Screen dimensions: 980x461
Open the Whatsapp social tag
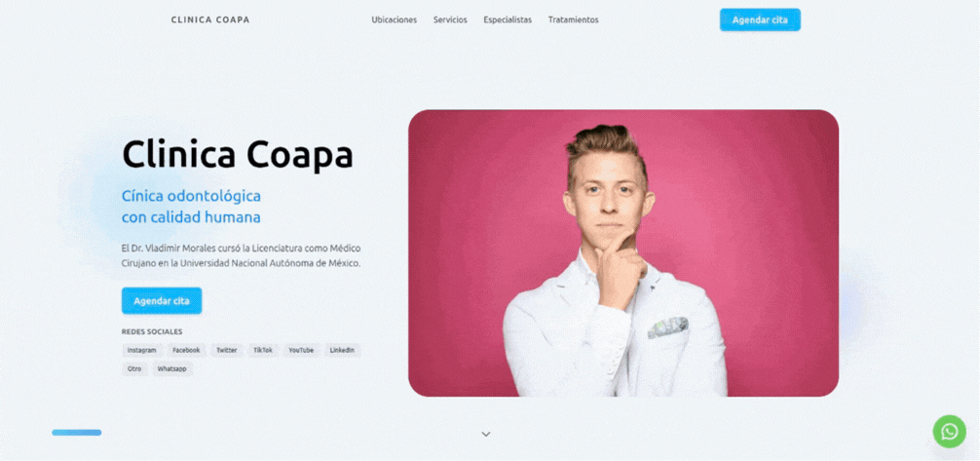click(x=171, y=369)
